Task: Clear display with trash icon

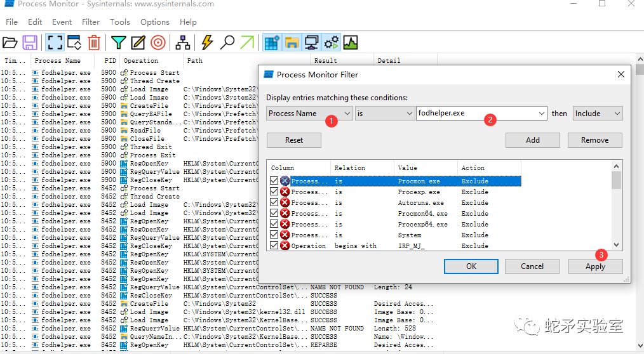Action: 94,43
